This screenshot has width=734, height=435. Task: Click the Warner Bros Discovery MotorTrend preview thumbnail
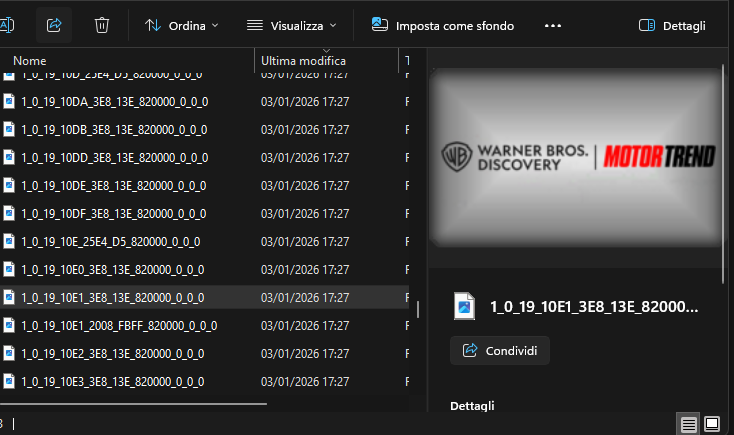576,157
